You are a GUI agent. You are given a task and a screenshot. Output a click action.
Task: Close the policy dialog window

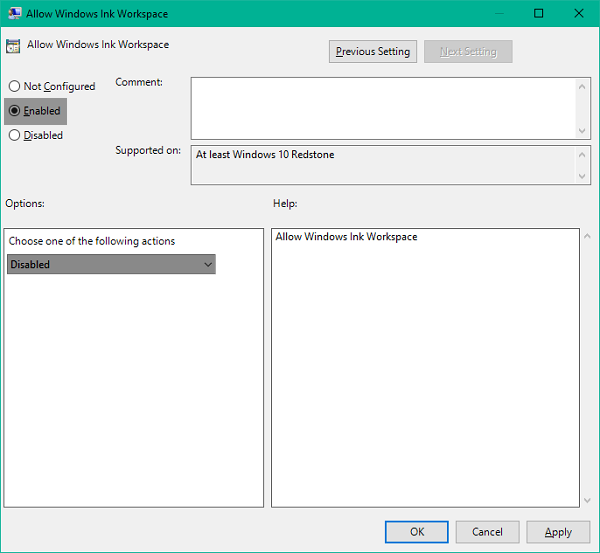579,14
